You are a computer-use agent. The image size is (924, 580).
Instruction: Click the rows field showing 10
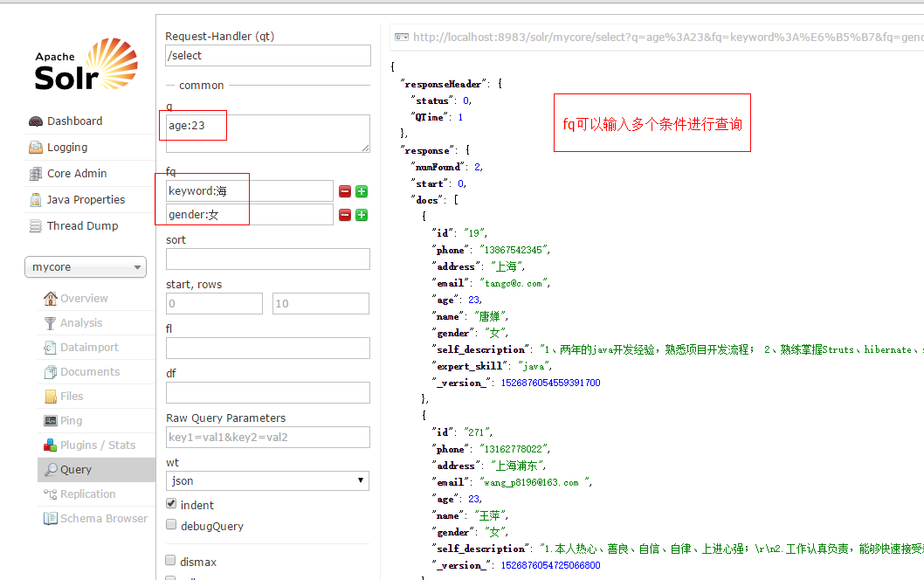click(x=321, y=304)
